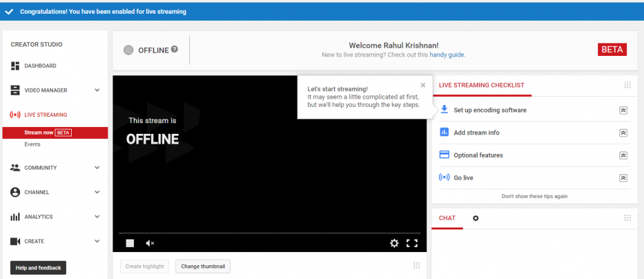The height and width of the screenshot is (279, 644).
Task: Click Creator Studio heading
Action: point(36,45)
